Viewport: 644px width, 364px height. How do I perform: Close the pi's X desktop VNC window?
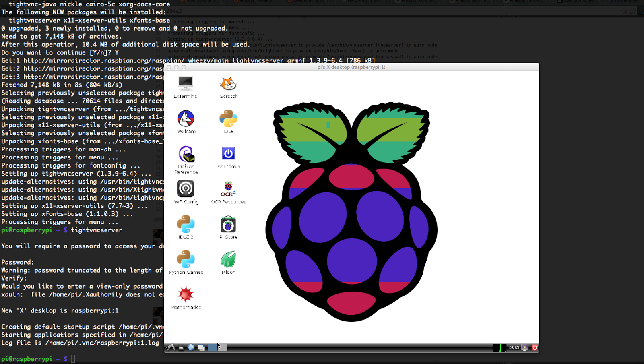169,67
